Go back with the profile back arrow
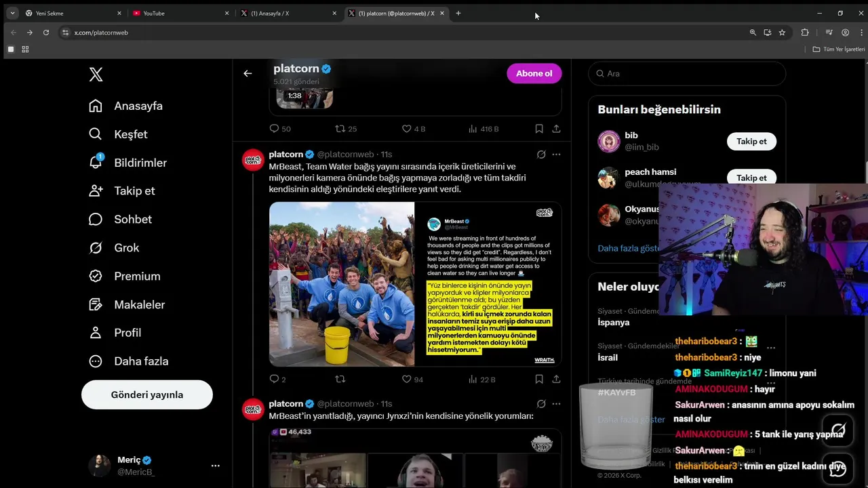Image resolution: width=868 pixels, height=488 pixels. 248,73
